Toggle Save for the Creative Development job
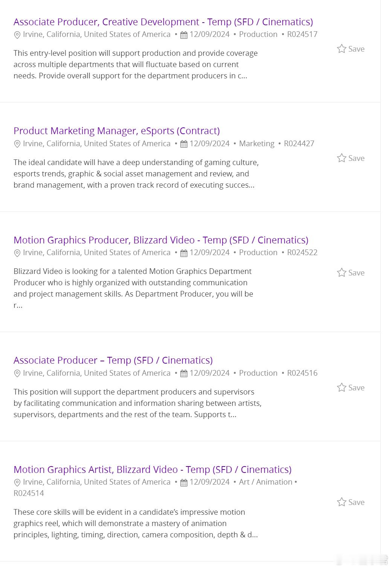Viewport: 392px width, 569px height. (x=356, y=49)
